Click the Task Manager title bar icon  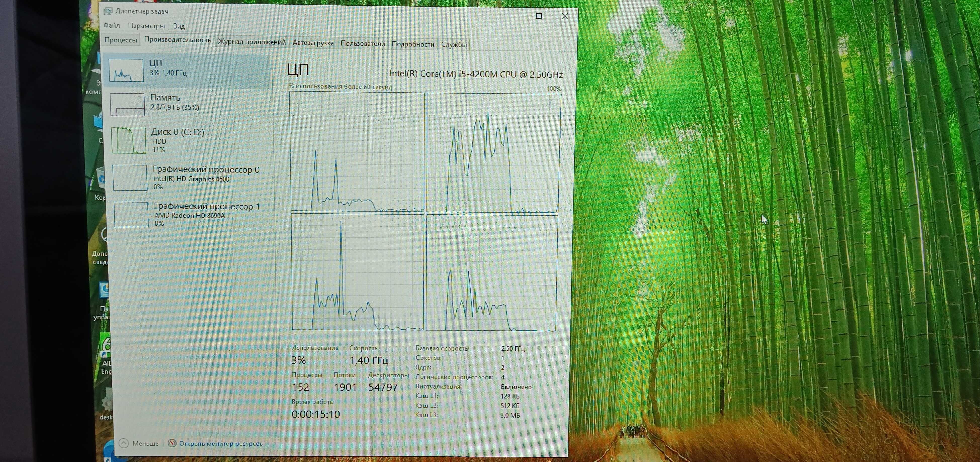pyautogui.click(x=108, y=11)
